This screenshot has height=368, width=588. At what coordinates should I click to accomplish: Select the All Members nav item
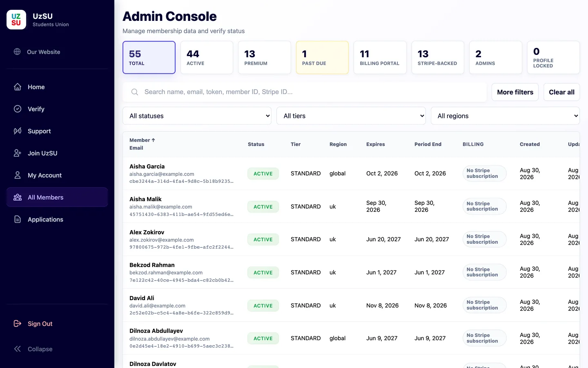pyautogui.click(x=57, y=197)
